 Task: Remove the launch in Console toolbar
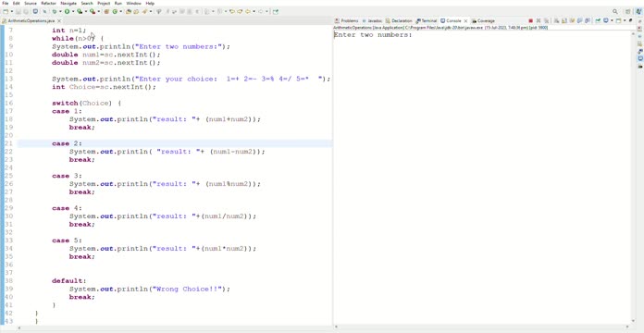(539, 20)
